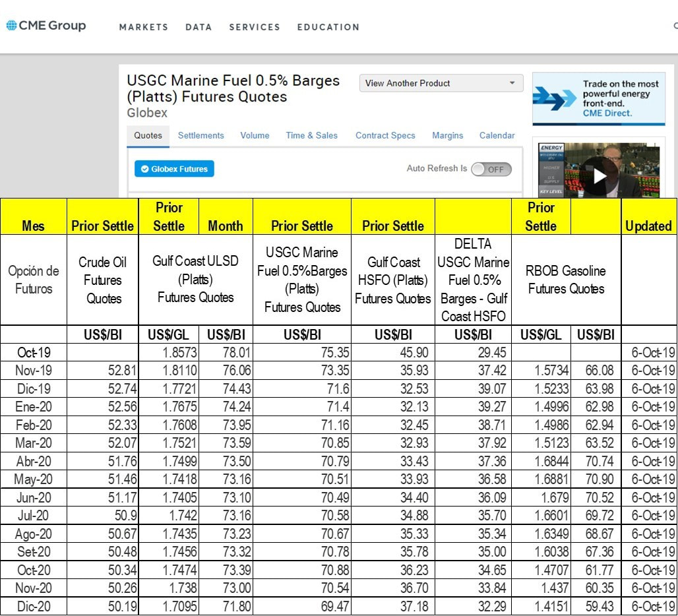Open the DATA menu
Image resolution: width=678 pixels, height=616 pixels.
[199, 27]
